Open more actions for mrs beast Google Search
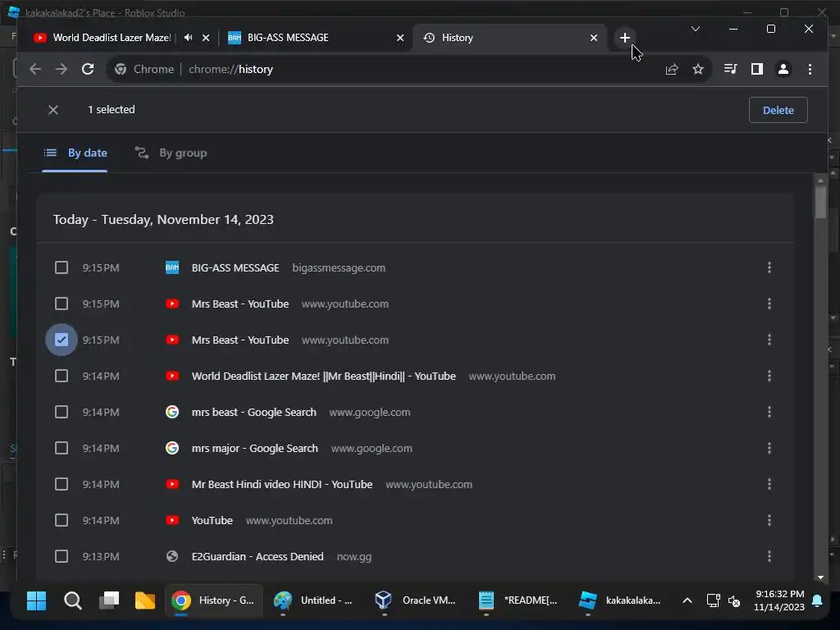Viewport: 840px width, 630px height. [769, 412]
